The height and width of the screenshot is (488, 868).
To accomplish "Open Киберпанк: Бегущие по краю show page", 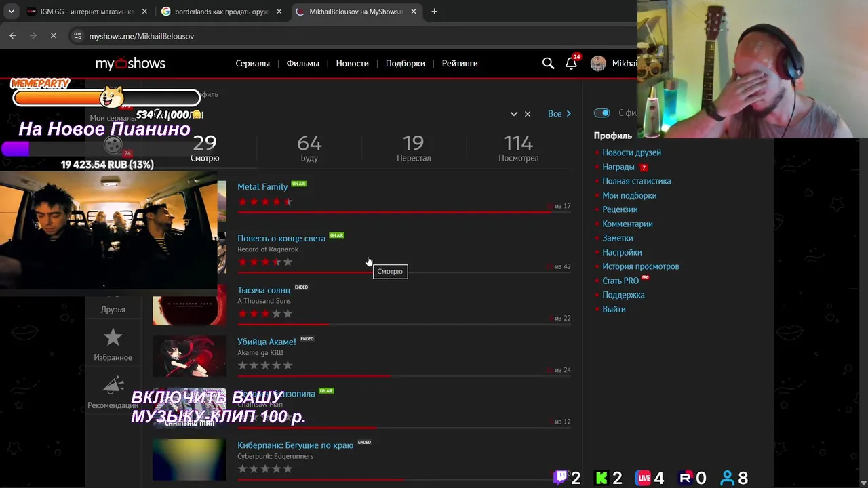I will (295, 445).
